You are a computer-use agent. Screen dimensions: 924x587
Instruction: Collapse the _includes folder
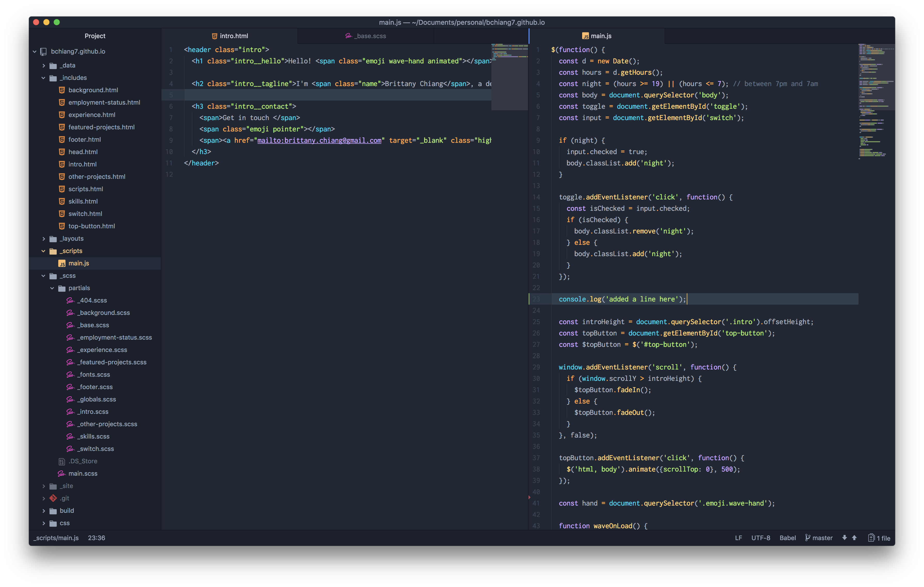[x=43, y=78]
